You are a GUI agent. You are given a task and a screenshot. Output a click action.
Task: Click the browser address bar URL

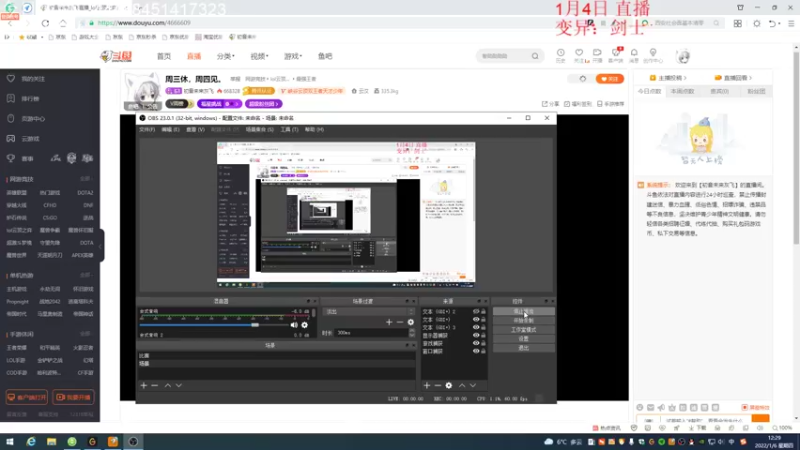(x=144, y=23)
